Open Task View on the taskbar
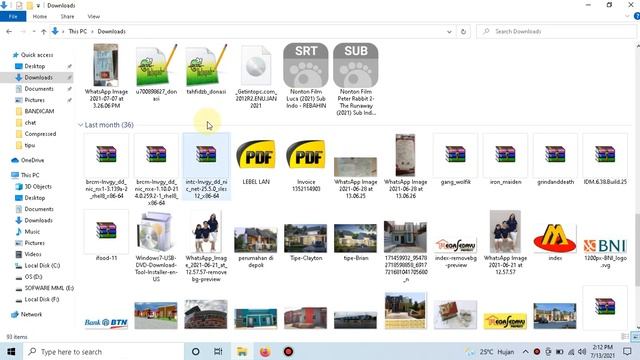This screenshot has height=360, width=640. point(218,352)
